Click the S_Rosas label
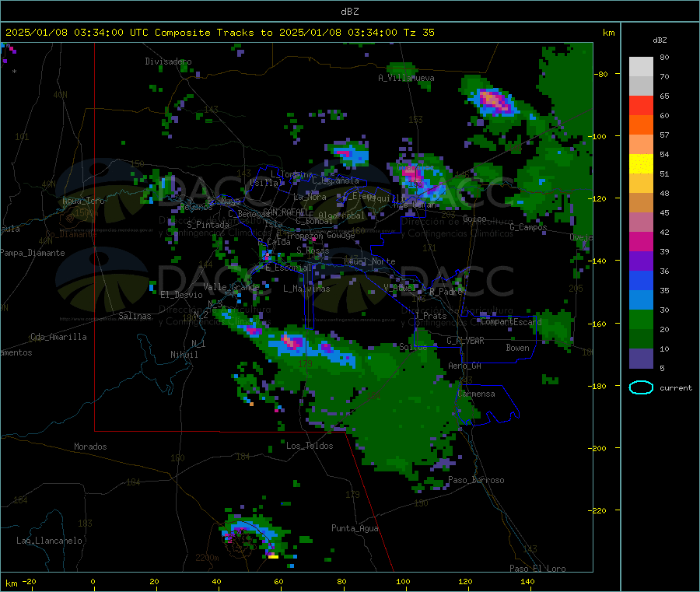This screenshot has height=592, width=700. click(313, 251)
